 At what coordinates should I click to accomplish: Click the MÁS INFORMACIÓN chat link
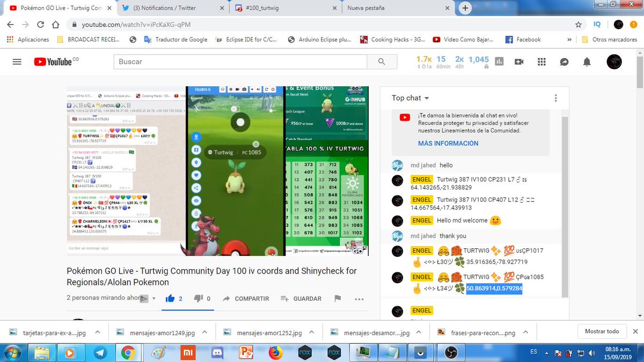[448, 144]
